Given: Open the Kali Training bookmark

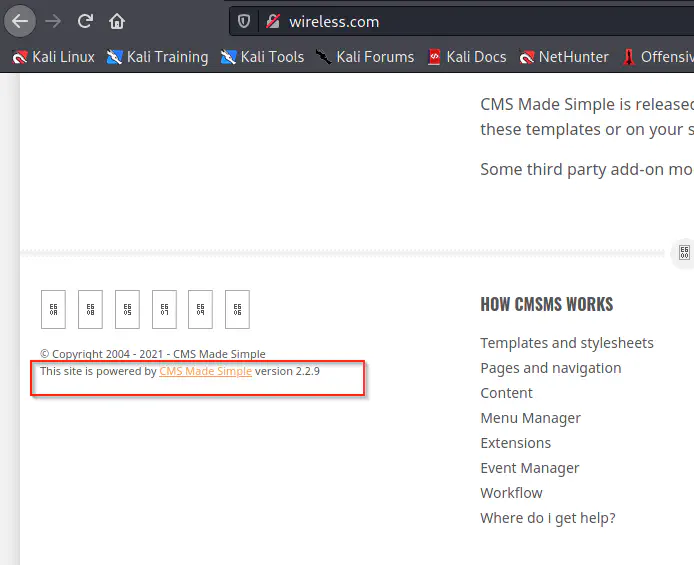Looking at the screenshot, I should pyautogui.click(x=157, y=57).
